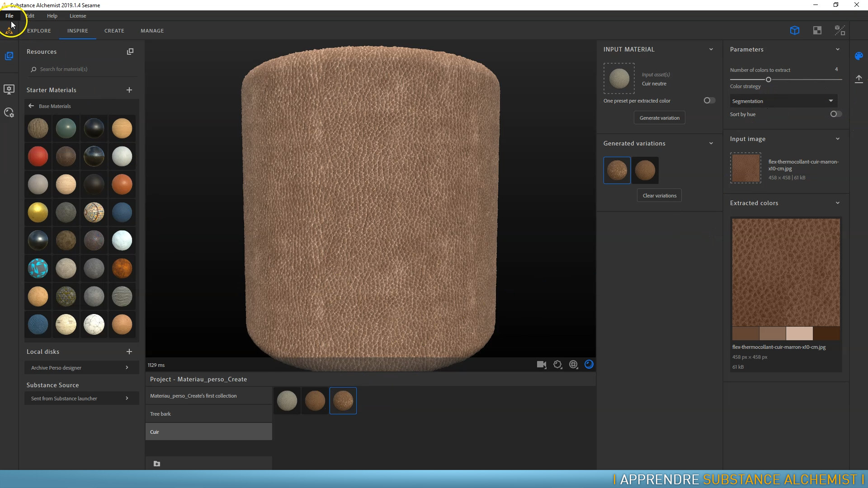Viewport: 868px width, 488px height.
Task: Add a new Starter Materials entry
Action: coord(129,90)
